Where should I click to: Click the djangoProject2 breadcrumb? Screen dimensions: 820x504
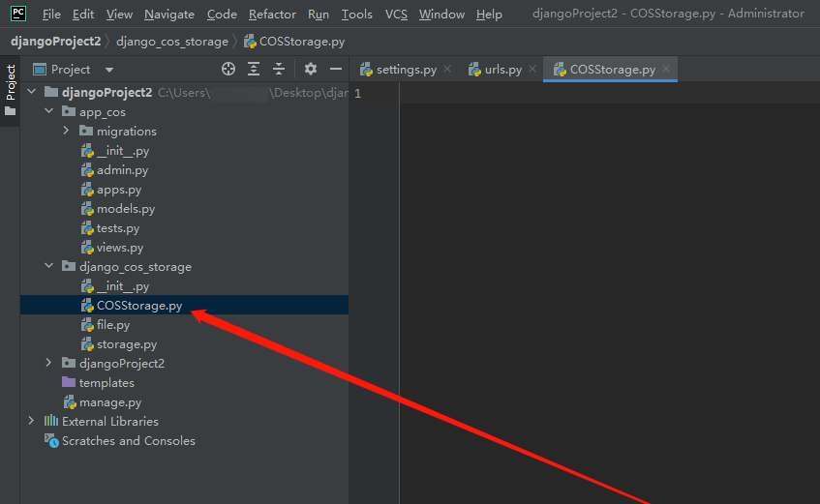[54, 42]
